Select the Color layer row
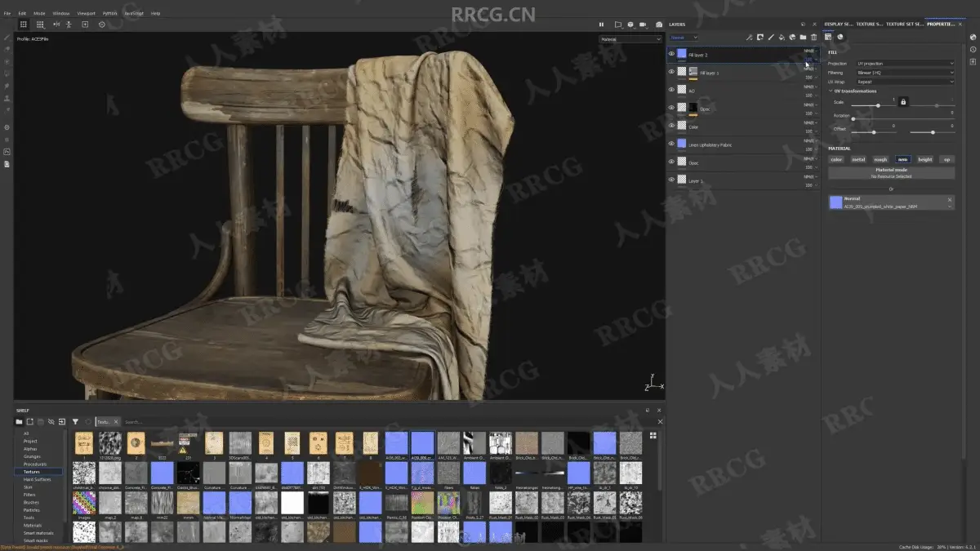 (743, 127)
